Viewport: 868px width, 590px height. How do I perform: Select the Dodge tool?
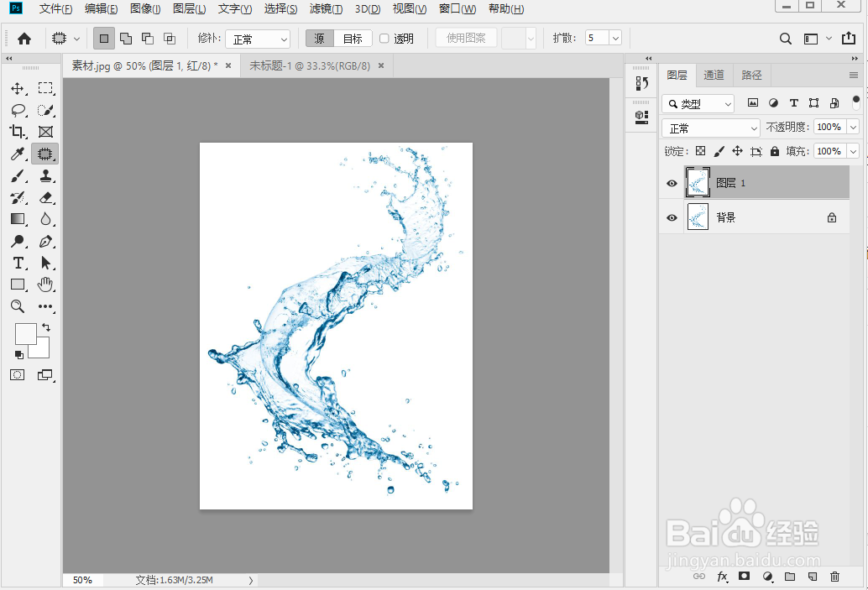[x=18, y=242]
